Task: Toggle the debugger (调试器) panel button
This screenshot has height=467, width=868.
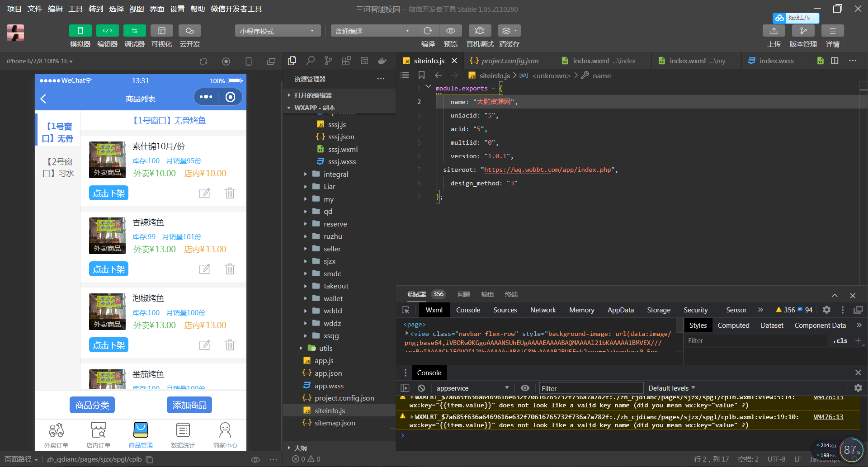Action: point(134,31)
